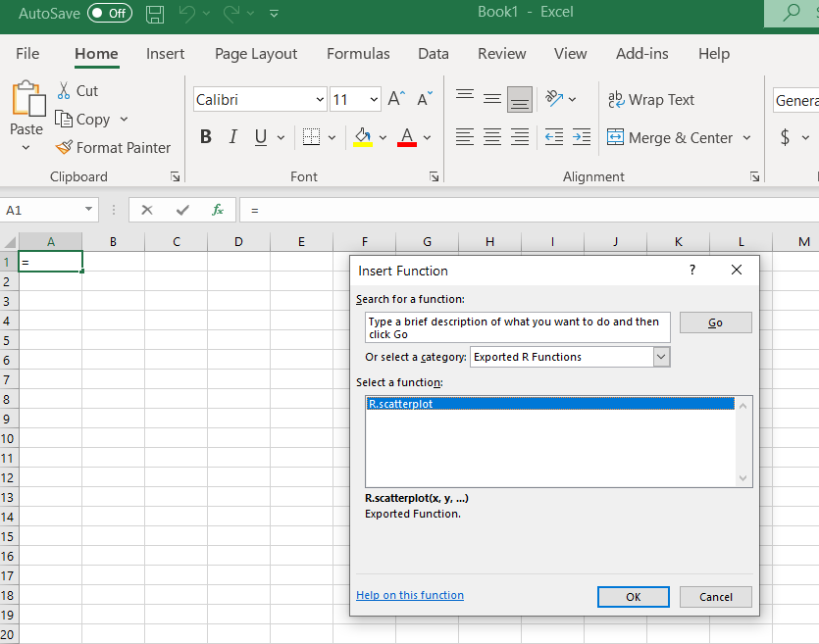The image size is (819, 644).
Task: Expand the Underline style dropdown
Action: click(281, 138)
